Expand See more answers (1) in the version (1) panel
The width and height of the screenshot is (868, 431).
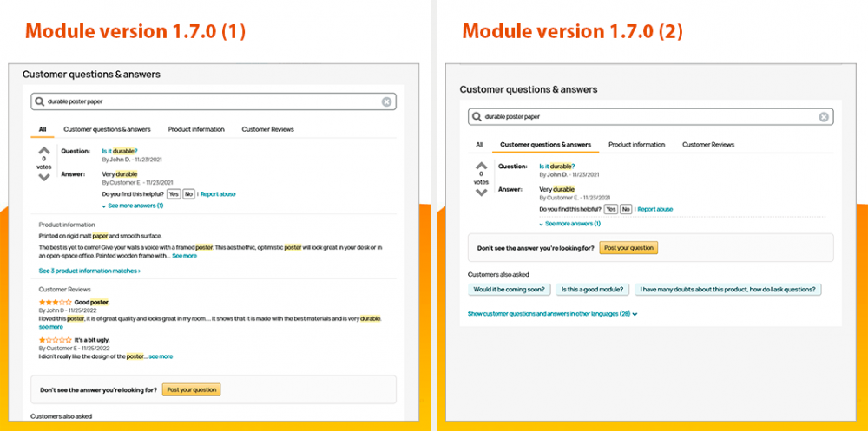(x=133, y=206)
